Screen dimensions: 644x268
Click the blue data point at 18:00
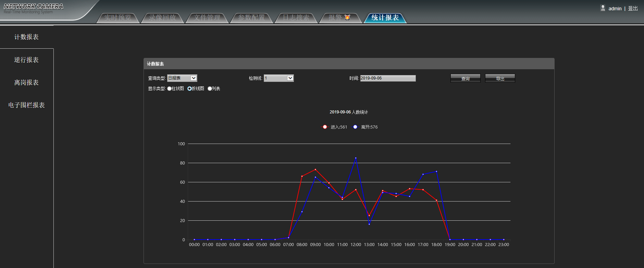point(436,171)
